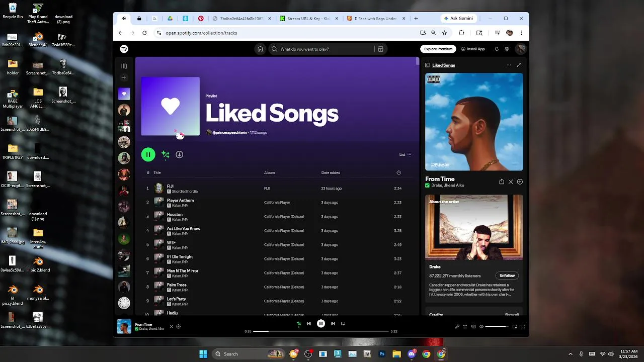Click the Spotify logo
Screen dimensions: 644x362
click(x=124, y=49)
